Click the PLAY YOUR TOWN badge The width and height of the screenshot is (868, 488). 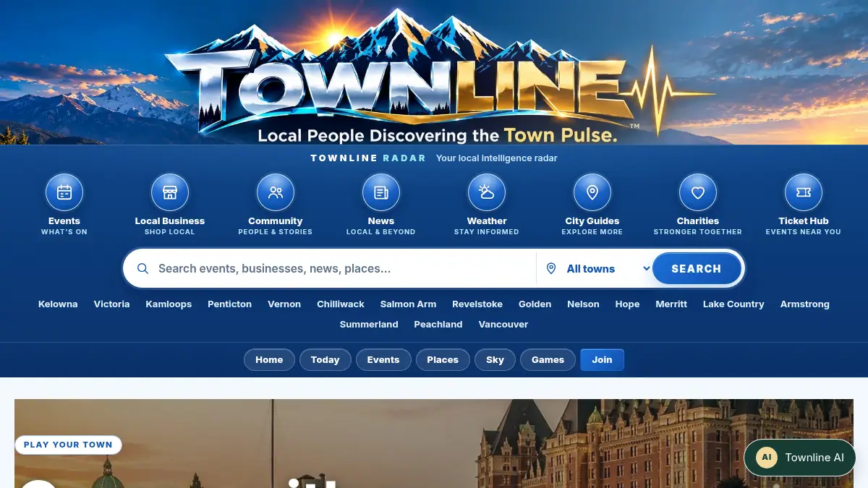click(x=68, y=445)
